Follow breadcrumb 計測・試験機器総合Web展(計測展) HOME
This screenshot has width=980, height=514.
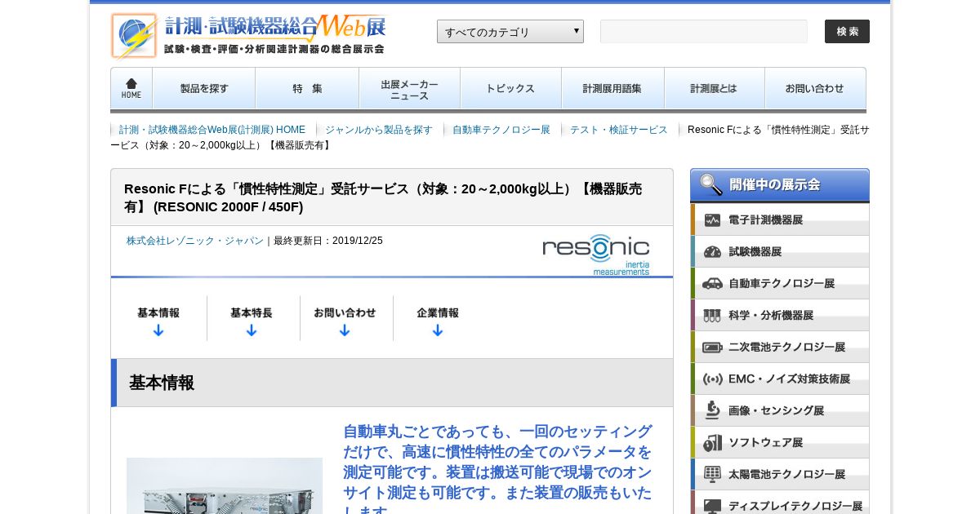click(x=212, y=130)
